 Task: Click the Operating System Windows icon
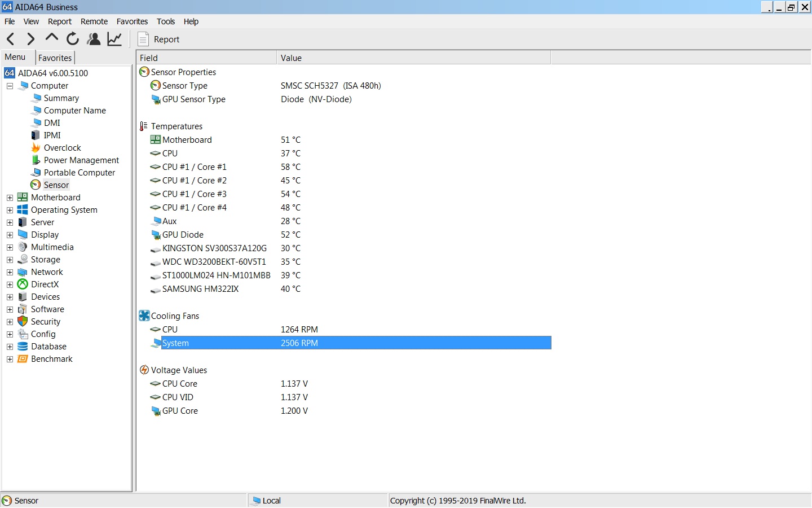coord(23,209)
